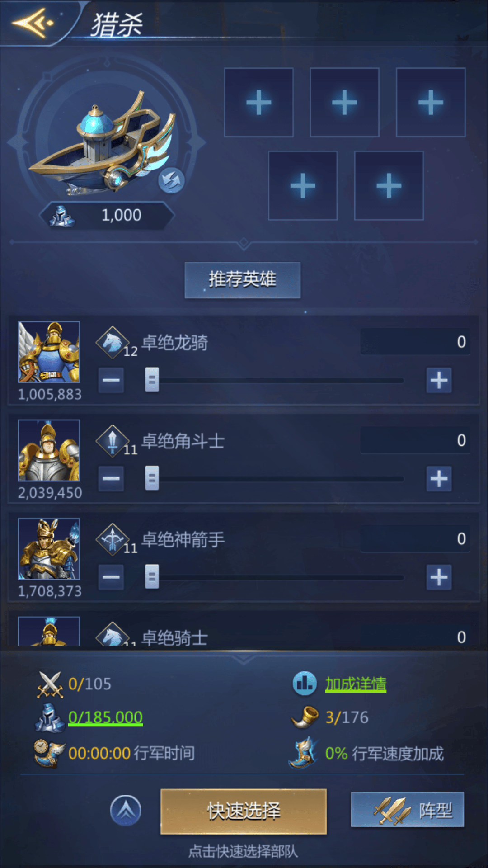Image resolution: width=488 pixels, height=868 pixels.
Task: Add hero in first empty slot
Action: [x=259, y=103]
